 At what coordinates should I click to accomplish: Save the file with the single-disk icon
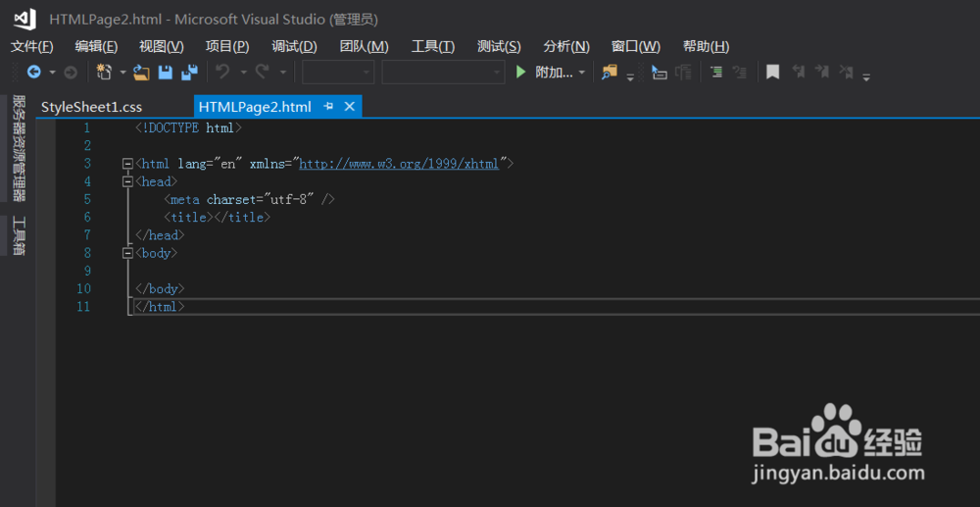click(166, 72)
